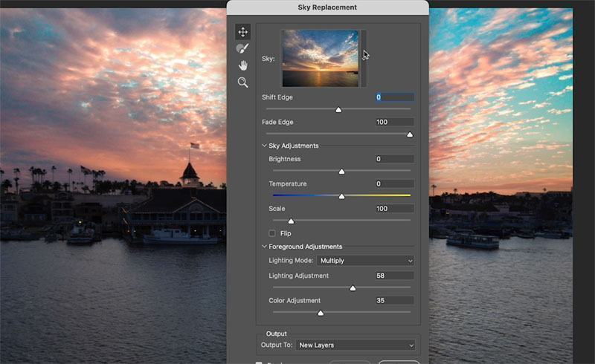This screenshot has height=364, width=595.
Task: Click the Lighting Adjustment value field
Action: pos(394,276)
